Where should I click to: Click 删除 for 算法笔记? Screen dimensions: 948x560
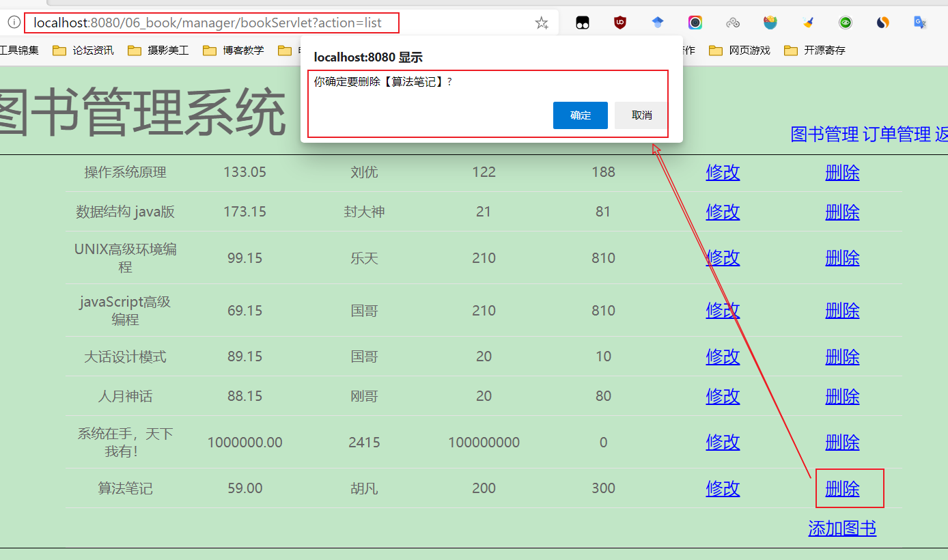pos(842,488)
